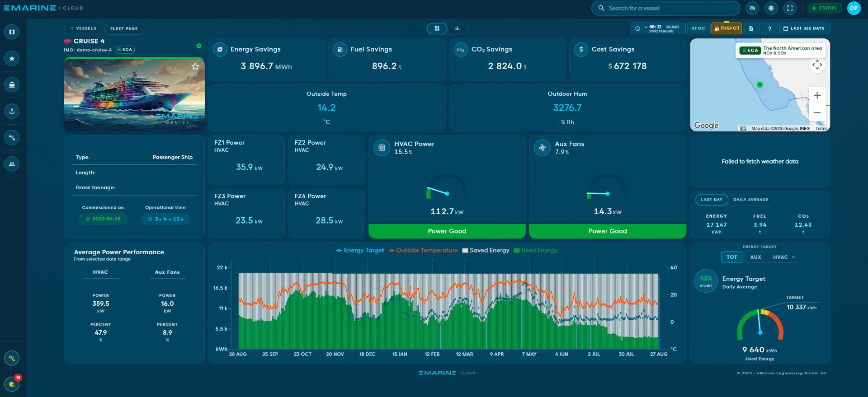Image resolution: width=868 pixels, height=397 pixels.
Task: Open the Fleet Page
Action: [124, 28]
